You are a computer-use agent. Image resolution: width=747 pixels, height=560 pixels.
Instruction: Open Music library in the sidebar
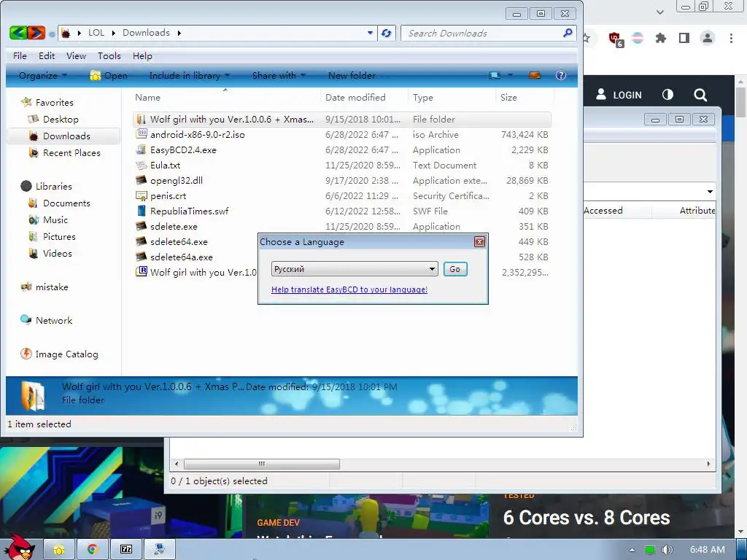[55, 219]
